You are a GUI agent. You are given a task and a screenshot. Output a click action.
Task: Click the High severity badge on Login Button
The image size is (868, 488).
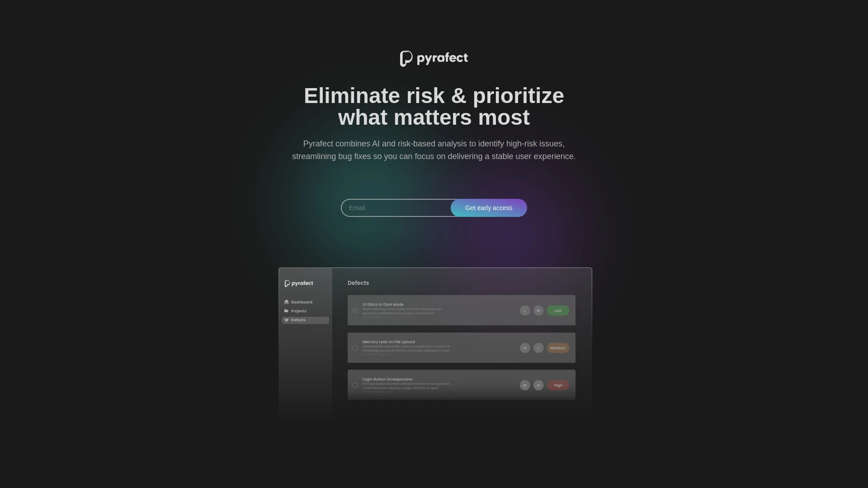pyautogui.click(x=557, y=385)
